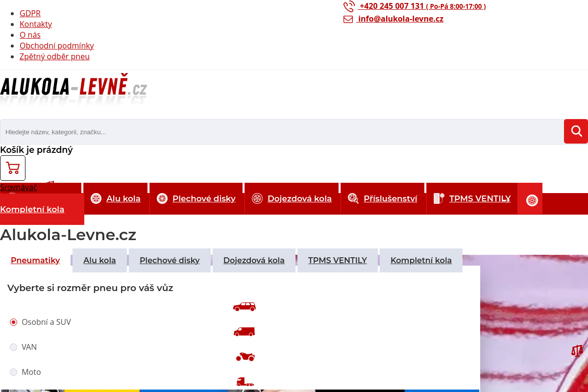Select the Moto radio button
588x392 pixels.
click(13, 372)
